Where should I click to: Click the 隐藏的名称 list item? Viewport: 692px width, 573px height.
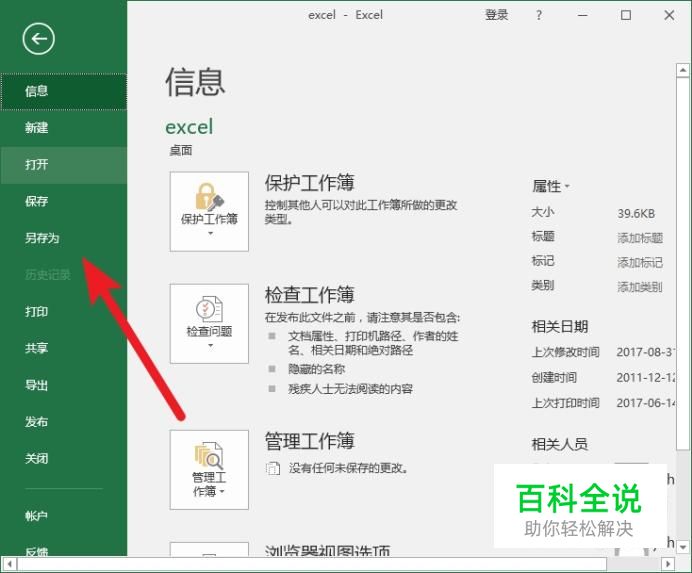point(316,369)
